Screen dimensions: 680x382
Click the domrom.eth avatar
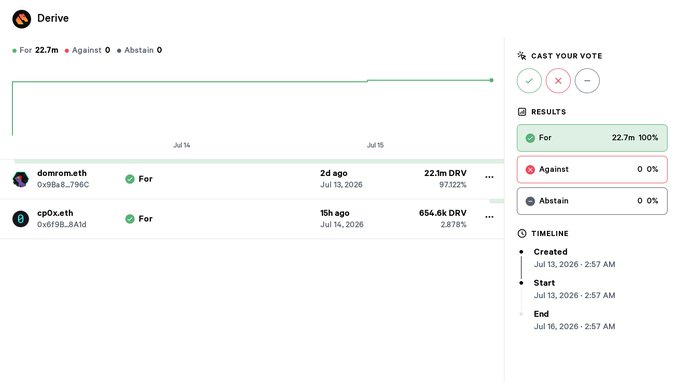tap(20, 179)
